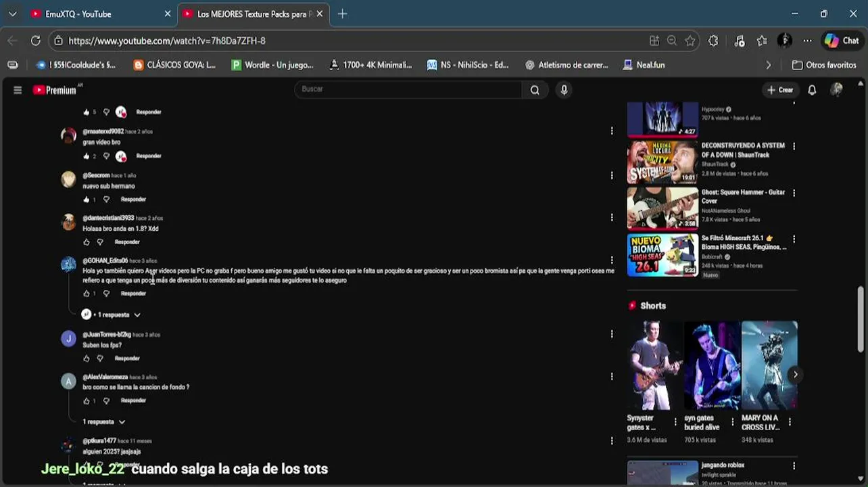Open Atletismo de carrer... bookmark
The image size is (868, 487).
tap(566, 65)
